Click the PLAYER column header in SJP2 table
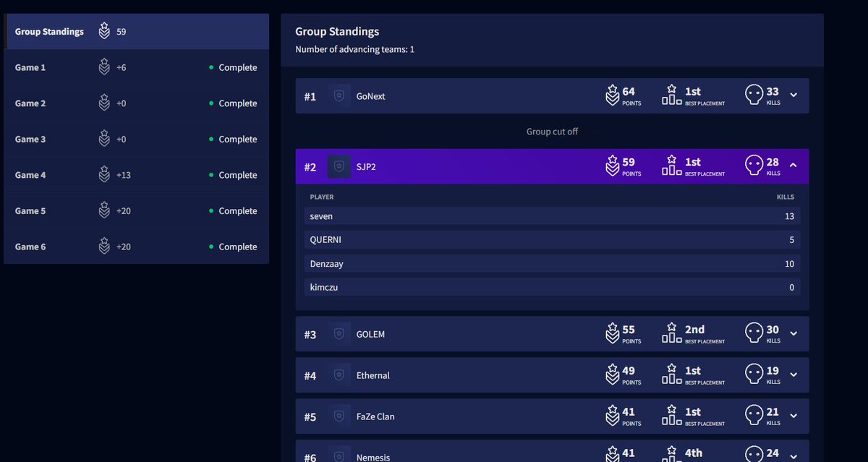868x462 pixels. pos(322,197)
